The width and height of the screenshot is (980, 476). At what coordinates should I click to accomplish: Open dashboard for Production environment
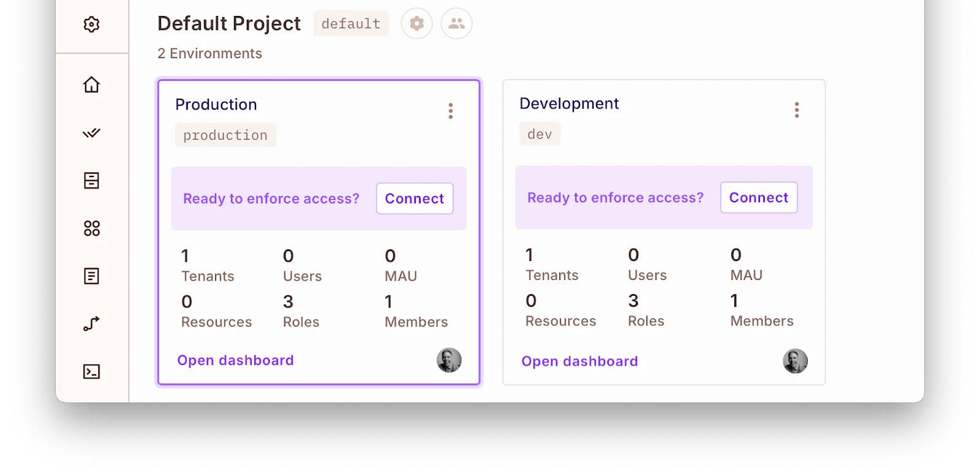pyautogui.click(x=235, y=360)
